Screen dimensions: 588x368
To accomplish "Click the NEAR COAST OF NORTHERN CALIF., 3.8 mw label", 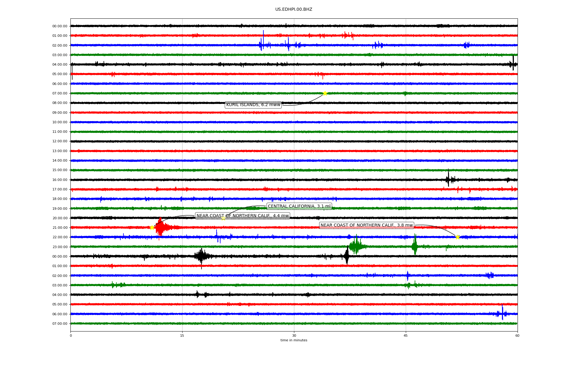I will [367, 225].
